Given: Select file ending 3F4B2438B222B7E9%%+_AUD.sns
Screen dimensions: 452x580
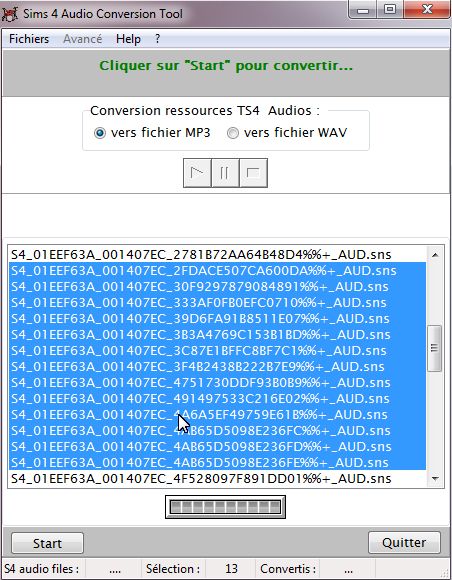Looking at the screenshot, I should [x=217, y=367].
